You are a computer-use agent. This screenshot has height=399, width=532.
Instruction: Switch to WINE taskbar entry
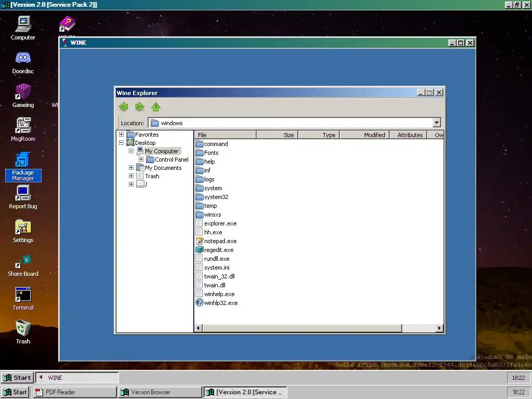tap(77, 378)
